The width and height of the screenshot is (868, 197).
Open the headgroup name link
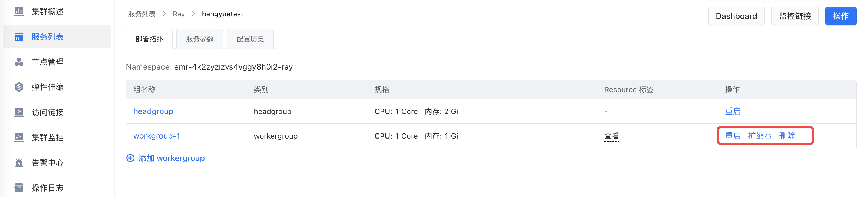pos(153,111)
